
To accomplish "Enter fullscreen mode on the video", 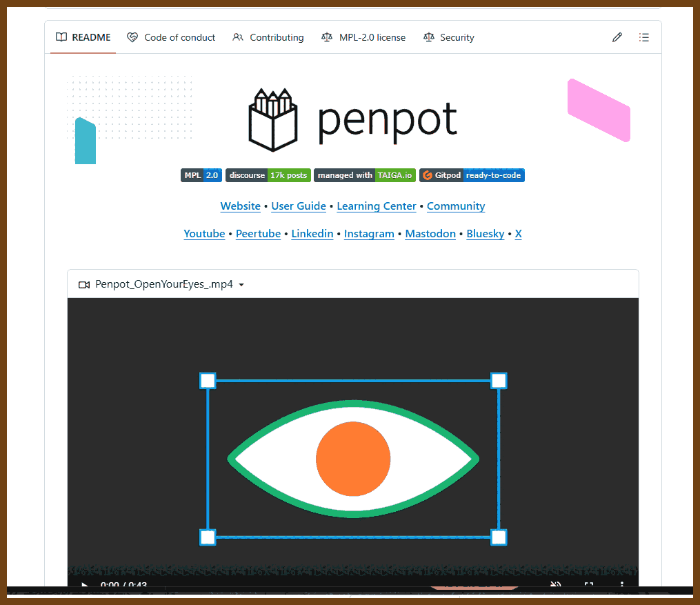I will click(x=589, y=585).
